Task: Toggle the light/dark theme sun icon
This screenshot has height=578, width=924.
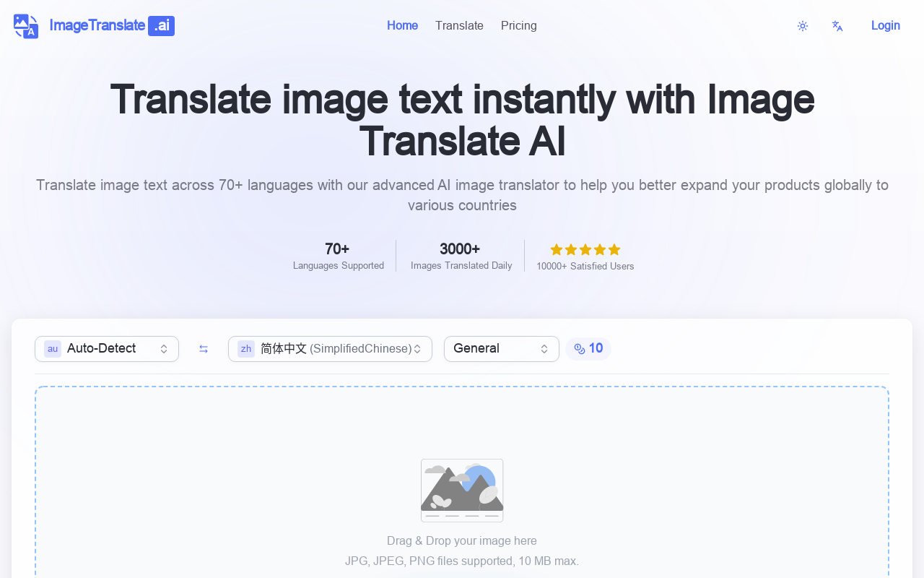Action: click(x=803, y=26)
